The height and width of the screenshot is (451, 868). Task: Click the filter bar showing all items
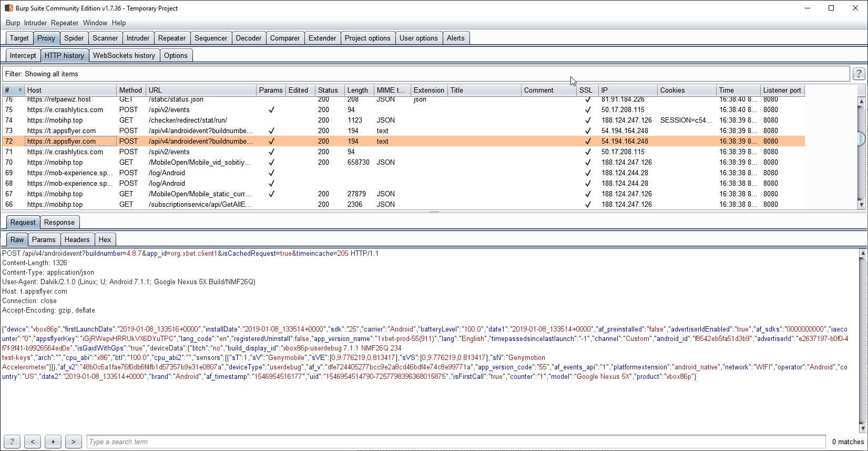click(426, 74)
